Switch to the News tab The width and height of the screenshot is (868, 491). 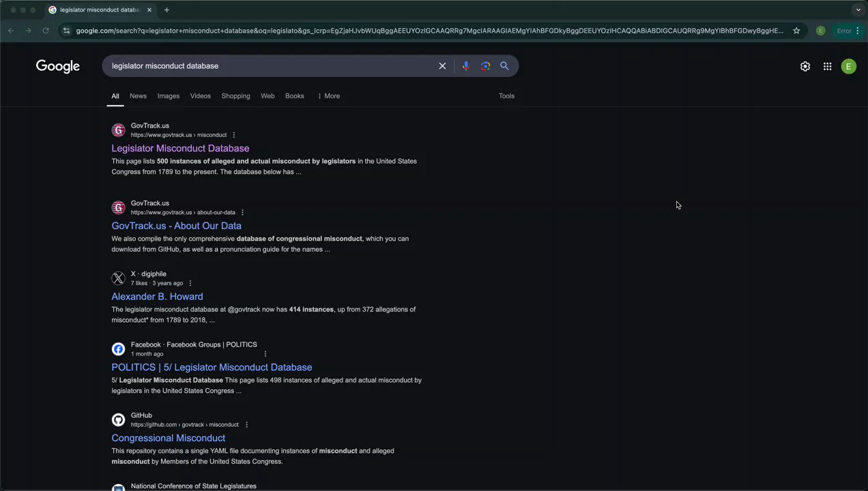pos(138,96)
